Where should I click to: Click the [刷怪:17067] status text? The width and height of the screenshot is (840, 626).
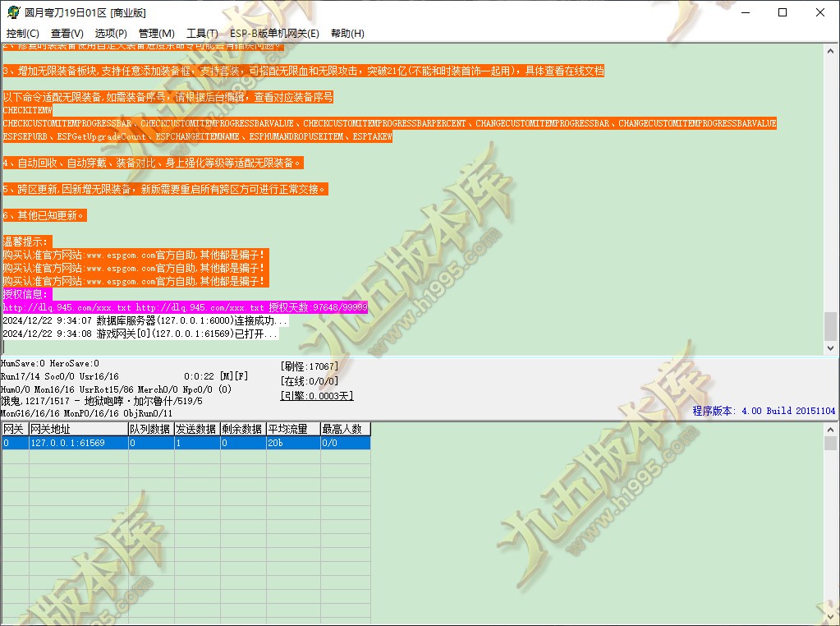pyautogui.click(x=309, y=366)
